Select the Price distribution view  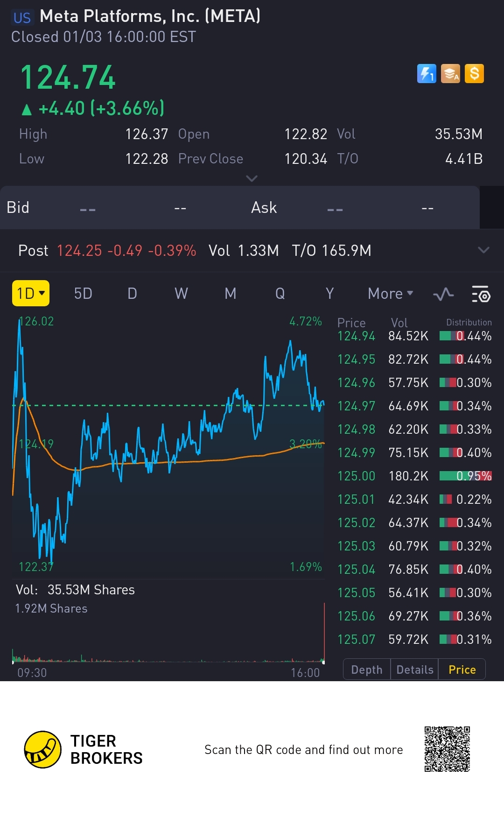462,670
